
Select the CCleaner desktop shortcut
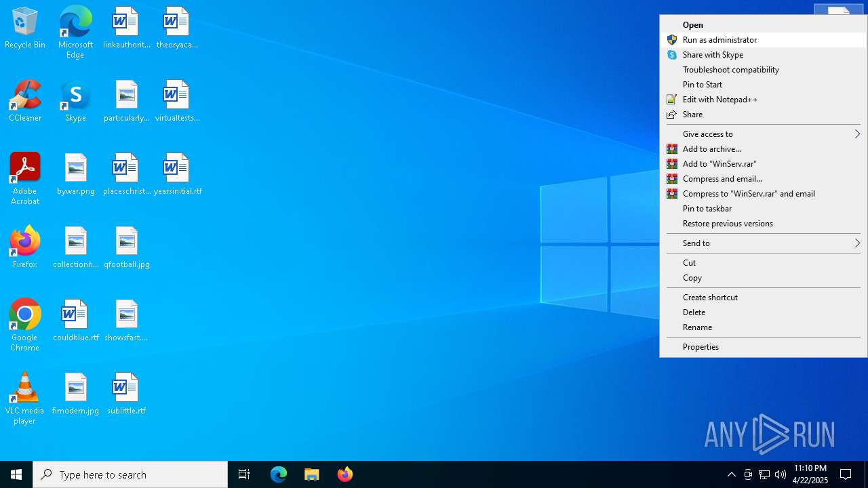point(25,102)
